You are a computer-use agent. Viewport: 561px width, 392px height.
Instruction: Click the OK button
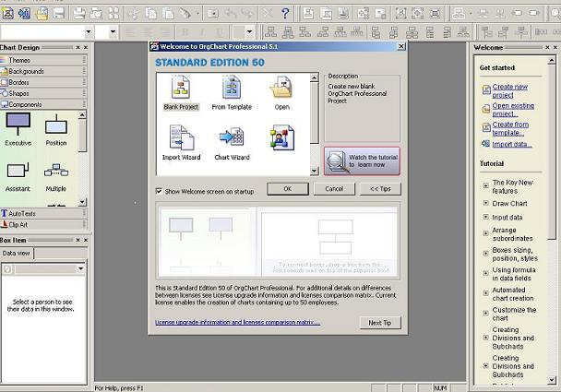[288, 189]
